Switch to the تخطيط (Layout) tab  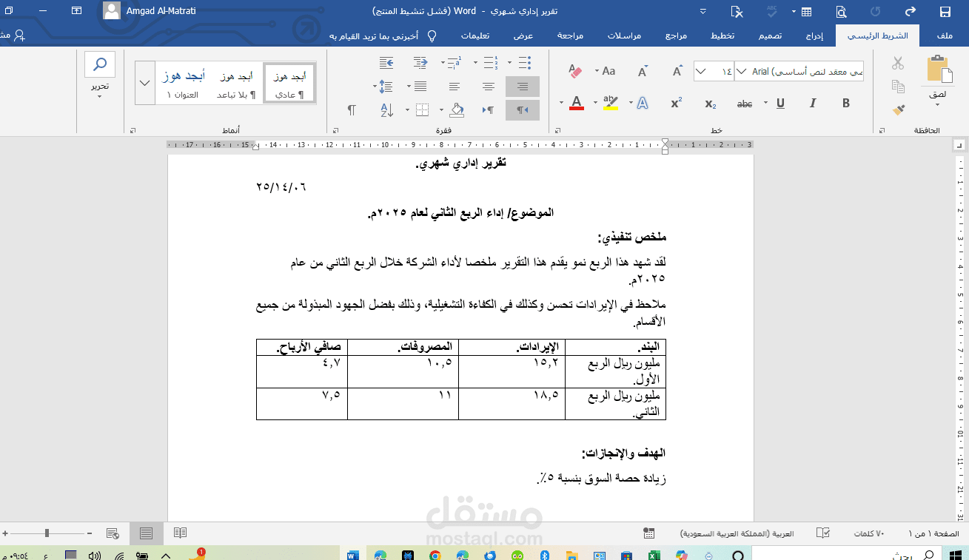point(722,36)
